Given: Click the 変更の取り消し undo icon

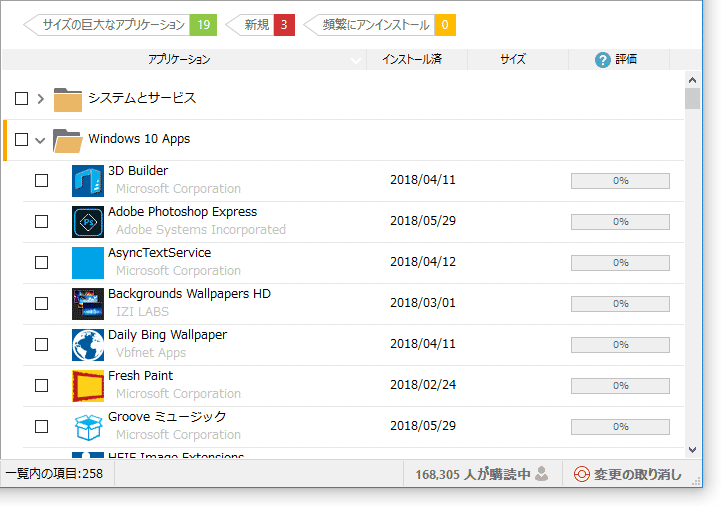Looking at the screenshot, I should (582, 474).
